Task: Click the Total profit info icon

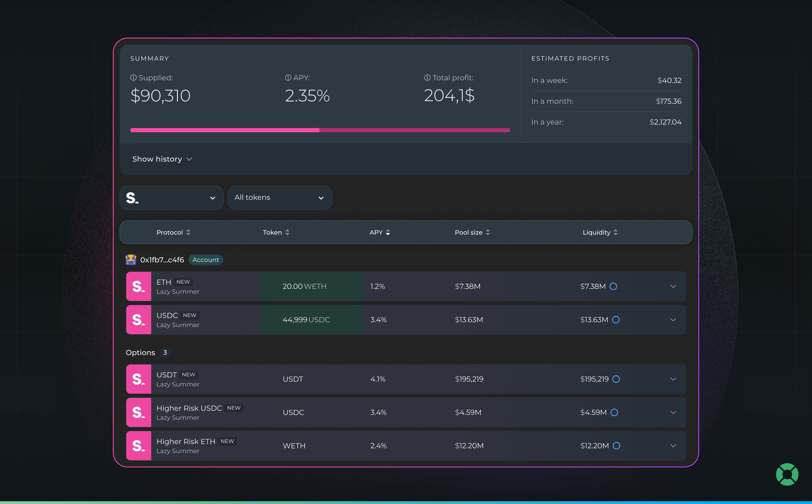Action: click(x=427, y=78)
